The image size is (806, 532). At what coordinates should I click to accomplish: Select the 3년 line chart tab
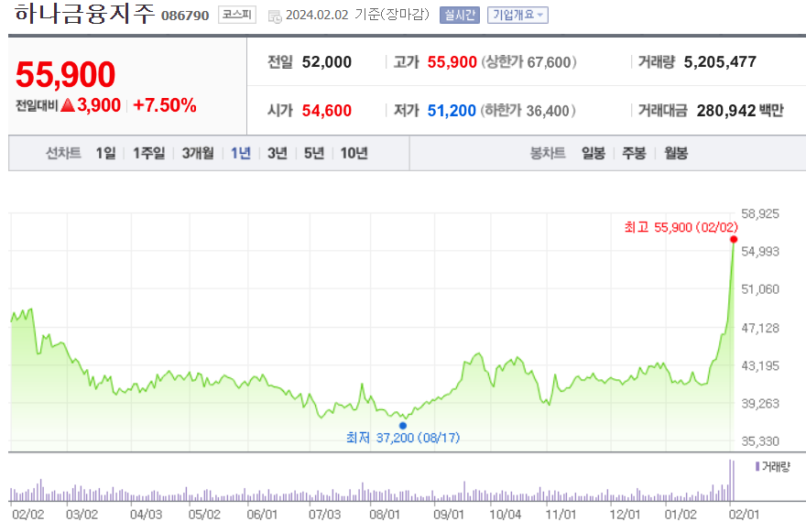click(x=277, y=153)
